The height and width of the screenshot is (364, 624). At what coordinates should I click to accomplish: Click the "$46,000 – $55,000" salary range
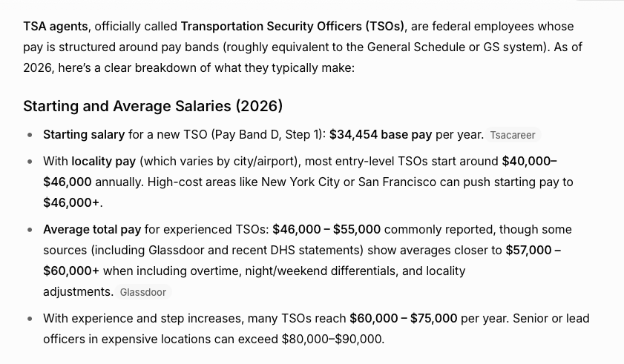[326, 229]
